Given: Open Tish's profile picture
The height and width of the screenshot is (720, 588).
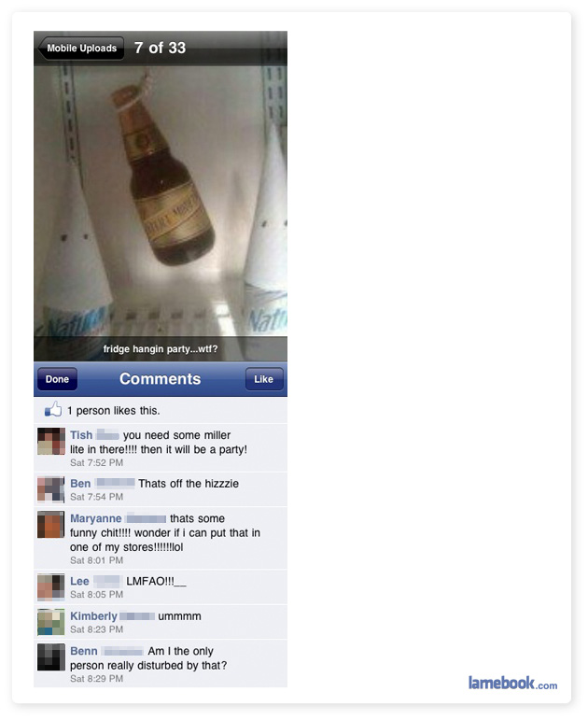Looking at the screenshot, I should (x=51, y=442).
